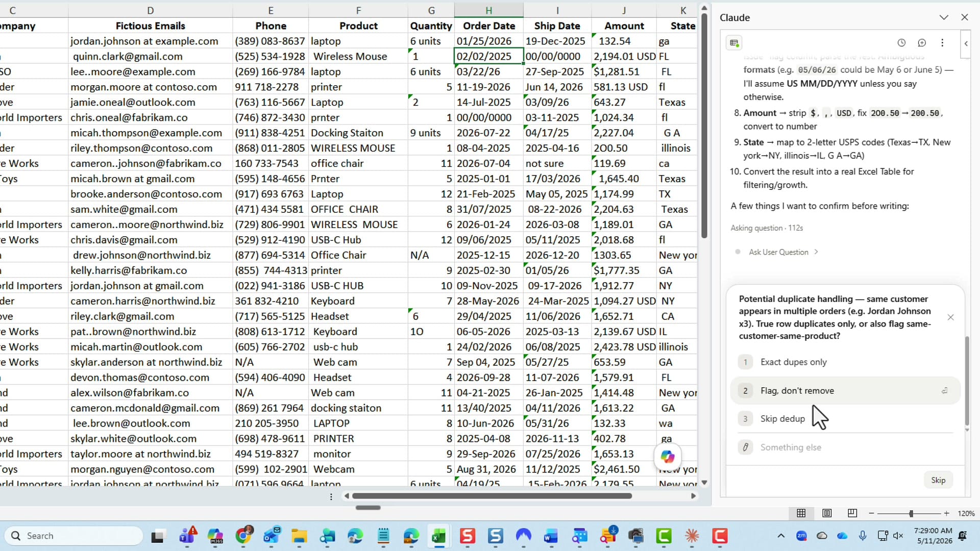
Task: Open the Claude pane more options menu
Action: pyautogui.click(x=942, y=43)
